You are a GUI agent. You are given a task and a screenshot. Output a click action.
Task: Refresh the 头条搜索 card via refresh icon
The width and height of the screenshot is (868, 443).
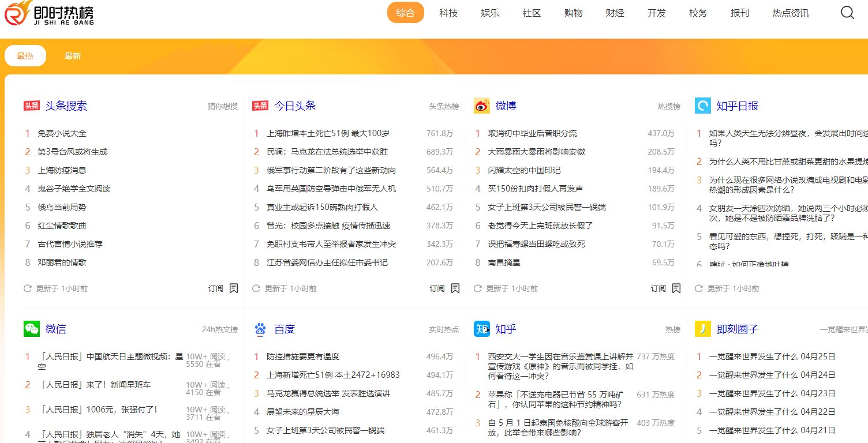click(x=27, y=288)
